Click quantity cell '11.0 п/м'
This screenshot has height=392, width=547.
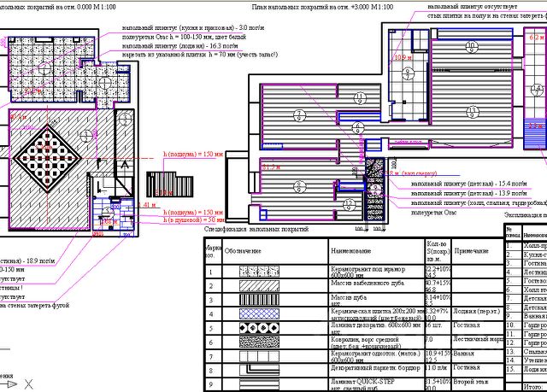tap(437, 367)
